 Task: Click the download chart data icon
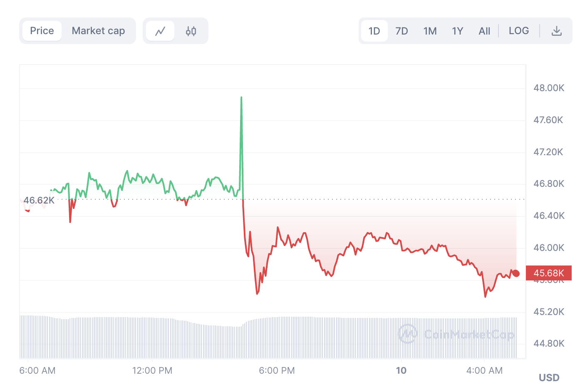click(x=556, y=31)
